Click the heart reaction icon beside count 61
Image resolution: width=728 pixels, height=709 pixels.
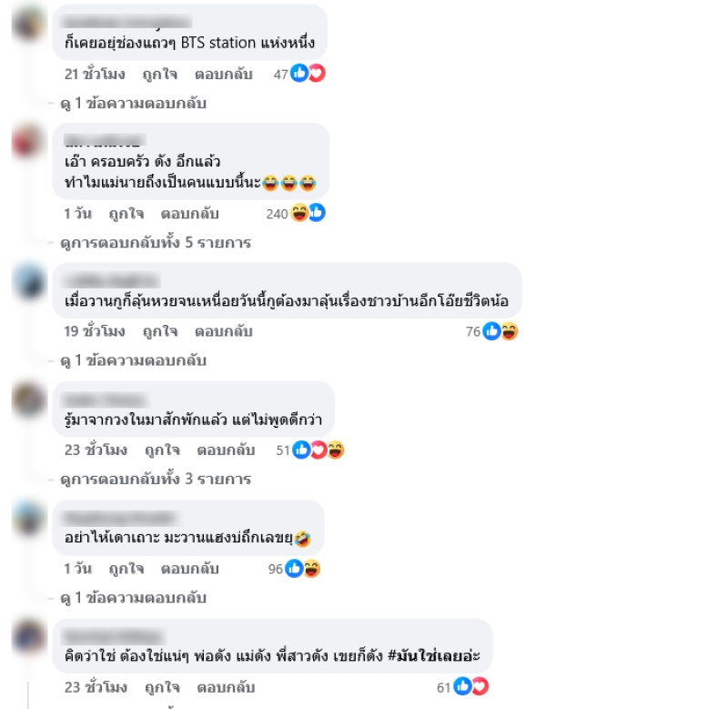[x=480, y=687]
